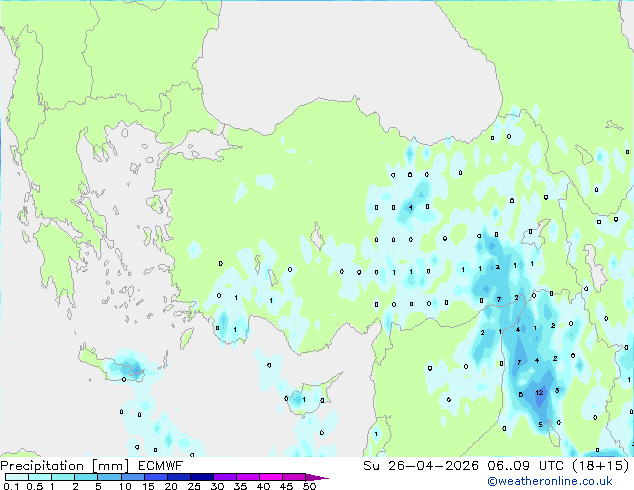Select the 5–10 mm legend color swatch
634x490 pixels.
109,477
